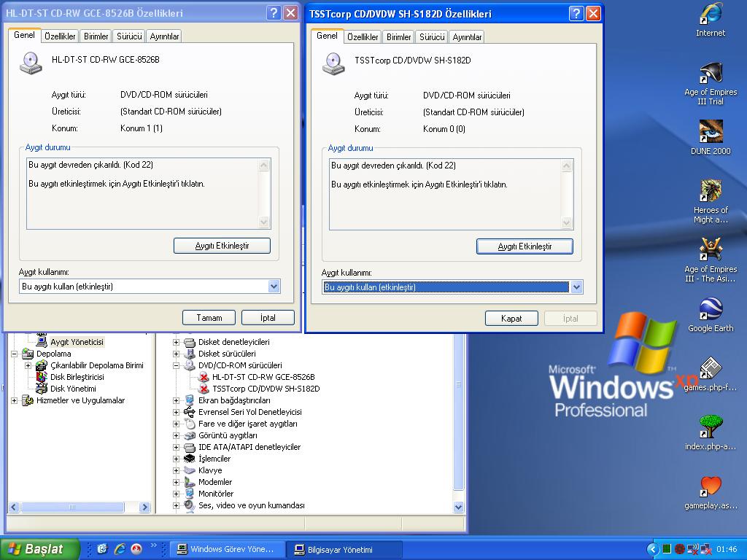Click the help question mark in HL-DT-ST dialog
Image resolution: width=747 pixels, height=560 pixels.
pos(274,13)
